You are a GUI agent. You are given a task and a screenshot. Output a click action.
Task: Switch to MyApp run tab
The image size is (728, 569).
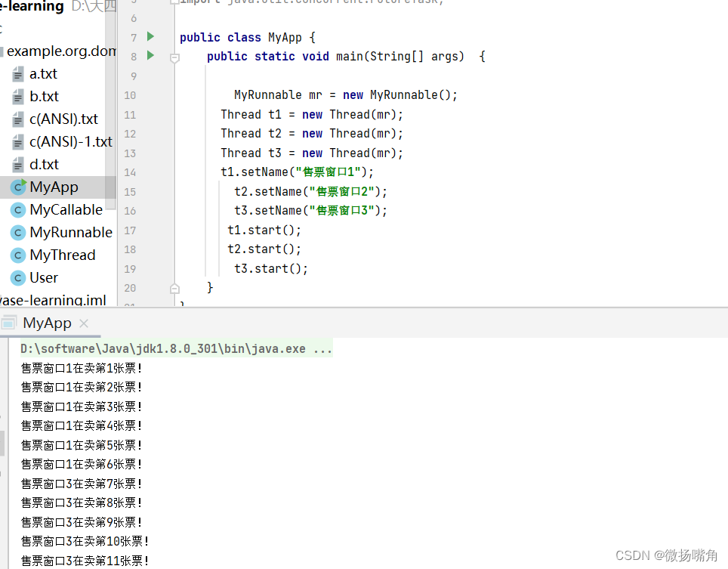point(47,323)
